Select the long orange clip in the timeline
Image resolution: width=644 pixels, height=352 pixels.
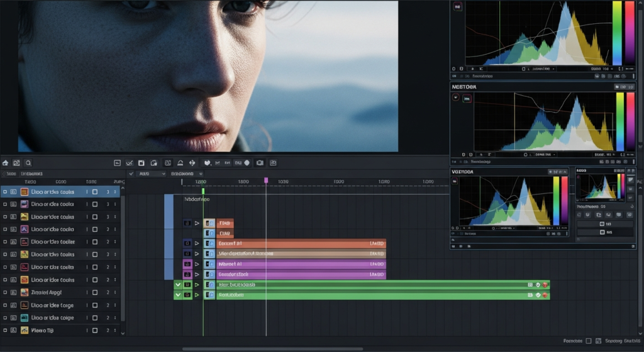tap(302, 243)
